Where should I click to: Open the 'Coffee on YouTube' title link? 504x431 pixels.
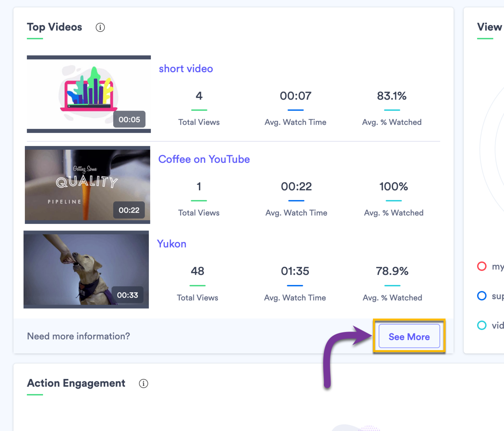[204, 159]
